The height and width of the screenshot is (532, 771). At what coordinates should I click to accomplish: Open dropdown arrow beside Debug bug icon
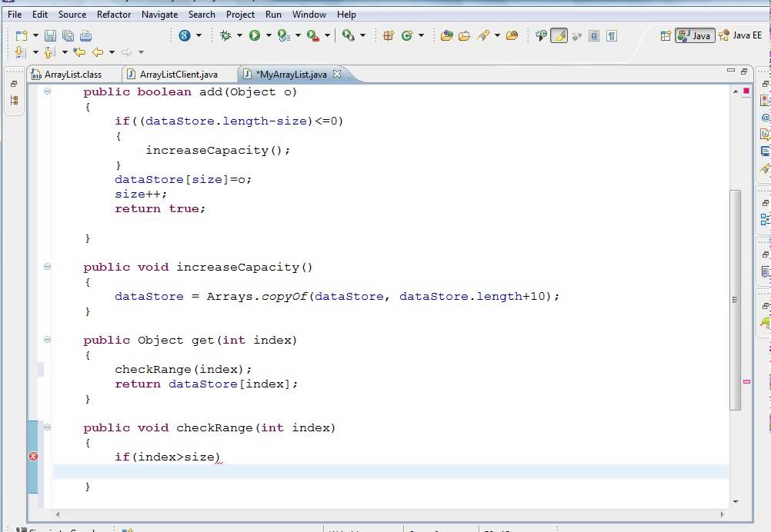click(x=239, y=35)
